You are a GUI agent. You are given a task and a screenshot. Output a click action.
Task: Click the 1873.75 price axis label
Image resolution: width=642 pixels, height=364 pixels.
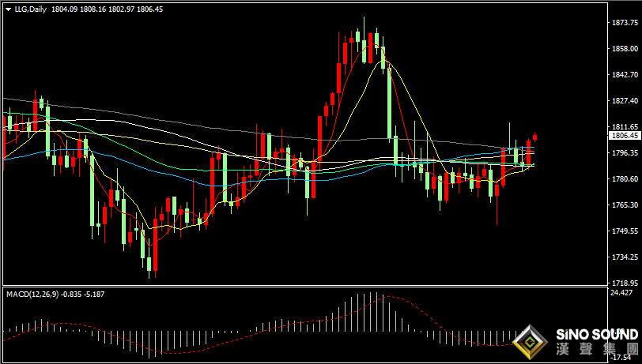(x=625, y=23)
